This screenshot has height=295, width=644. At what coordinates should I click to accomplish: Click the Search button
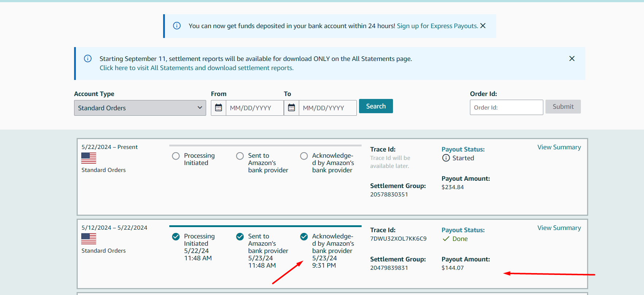pos(376,106)
